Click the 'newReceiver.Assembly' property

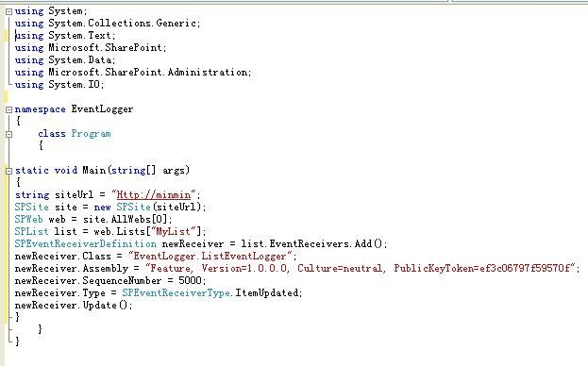(x=72, y=268)
